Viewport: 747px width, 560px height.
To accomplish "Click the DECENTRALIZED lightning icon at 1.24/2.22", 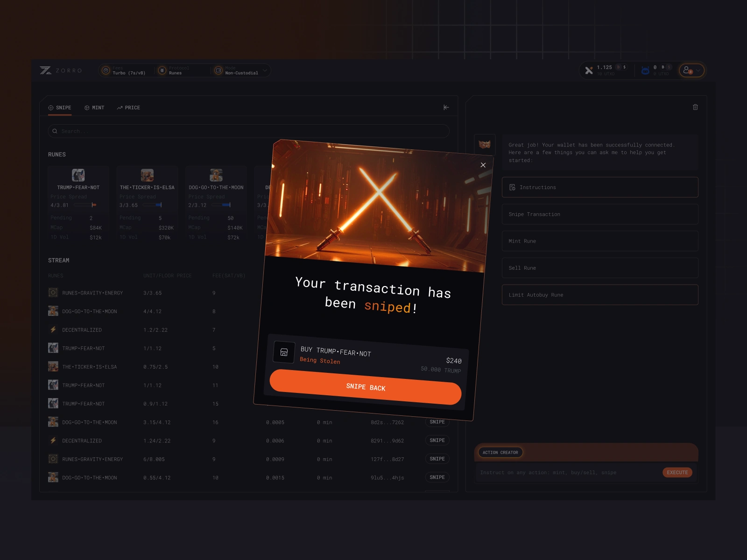I will [x=53, y=441].
